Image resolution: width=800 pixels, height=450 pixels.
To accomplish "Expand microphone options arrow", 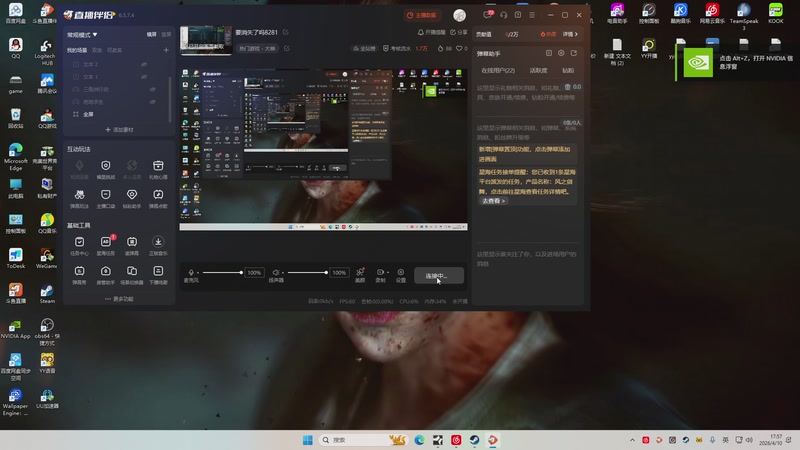I will point(198,272).
